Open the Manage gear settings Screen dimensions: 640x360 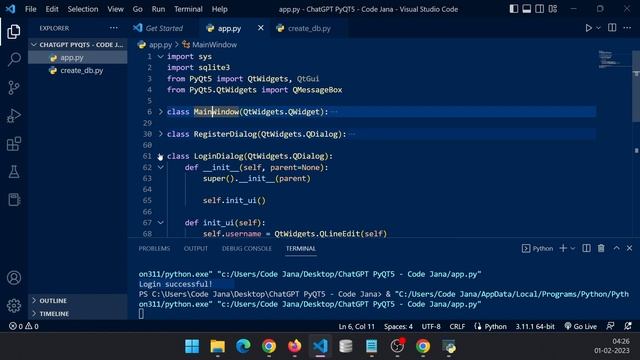click(14, 305)
